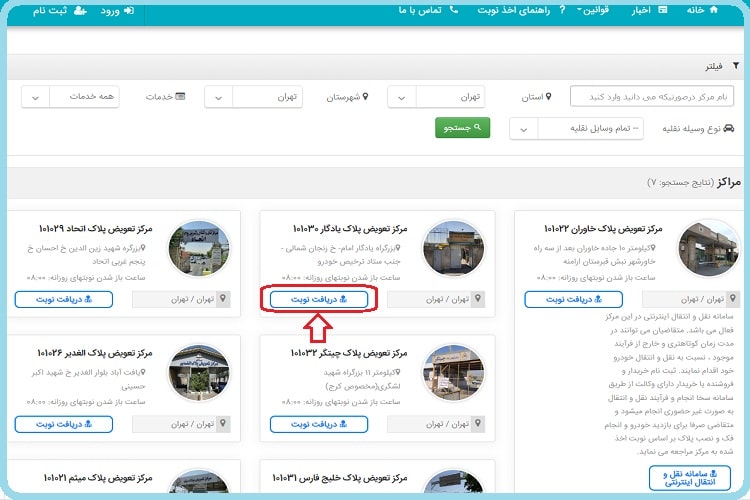The height and width of the screenshot is (500, 750).
Task: Click دریافت نوبت for خاوران center
Action: [574, 300]
